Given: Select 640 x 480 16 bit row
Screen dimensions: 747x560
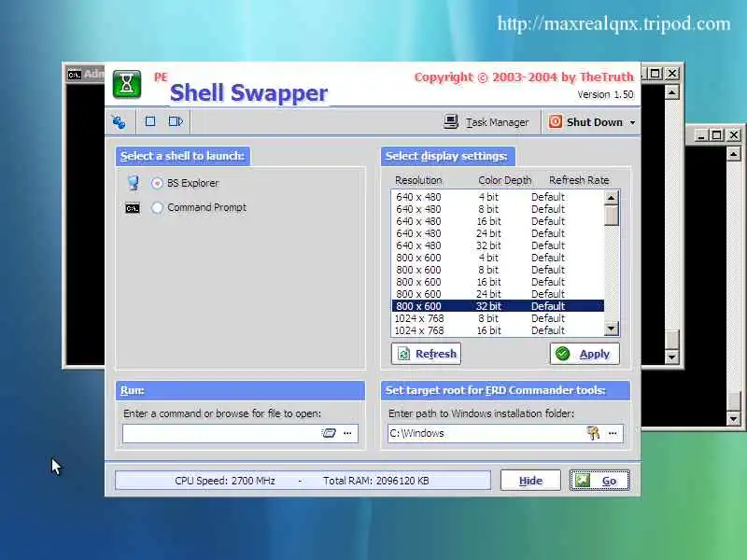Looking at the screenshot, I should pos(498,221).
